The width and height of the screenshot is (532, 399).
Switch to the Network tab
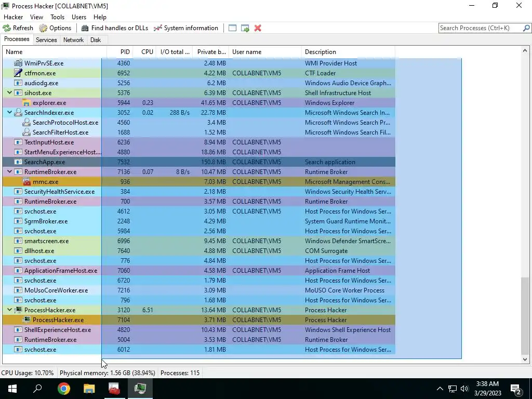[x=73, y=39]
